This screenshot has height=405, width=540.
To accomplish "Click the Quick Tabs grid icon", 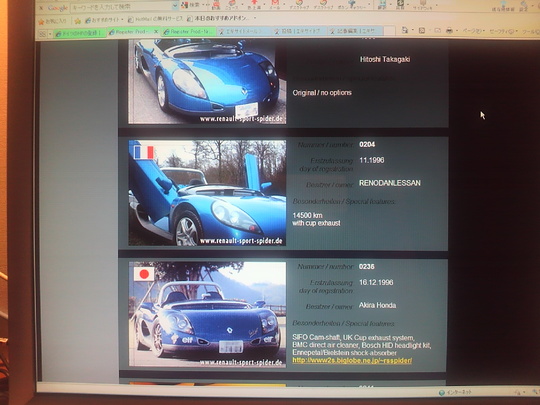I will 43,34.
